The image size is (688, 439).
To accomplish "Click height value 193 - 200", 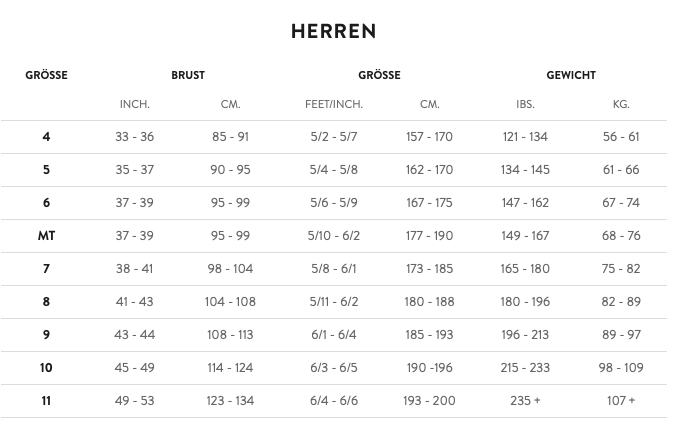I will 429,401.
